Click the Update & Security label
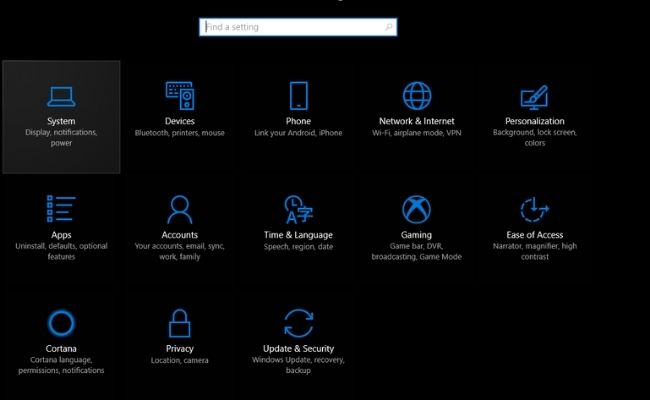Image resolution: width=650 pixels, height=400 pixels. [x=298, y=349]
